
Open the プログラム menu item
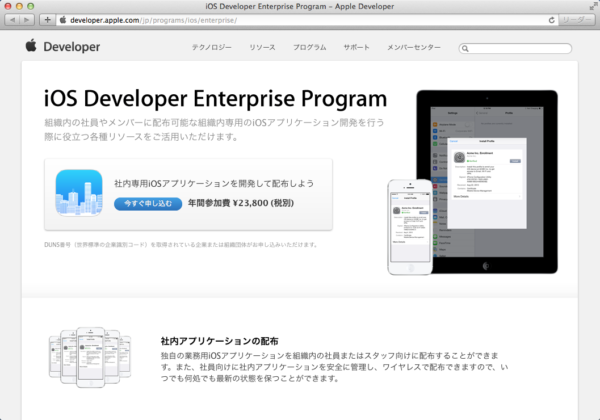[310, 47]
